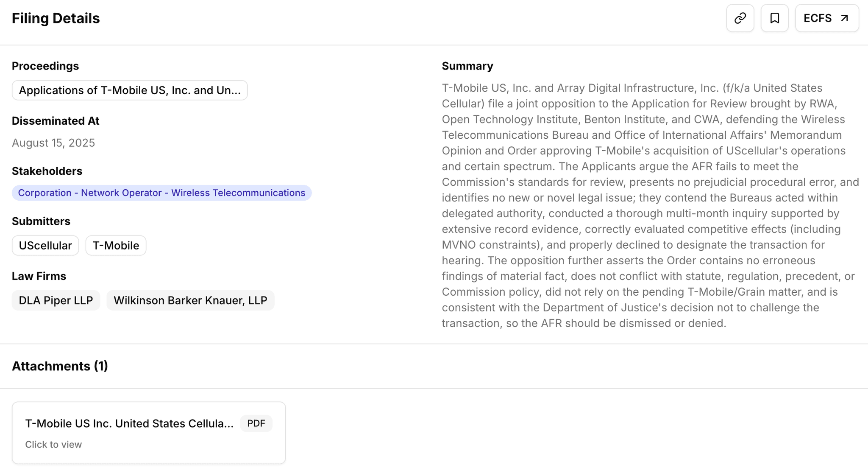Image resolution: width=868 pixels, height=476 pixels.
Task: Click the Attachments (1) section header
Action: pyautogui.click(x=60, y=366)
